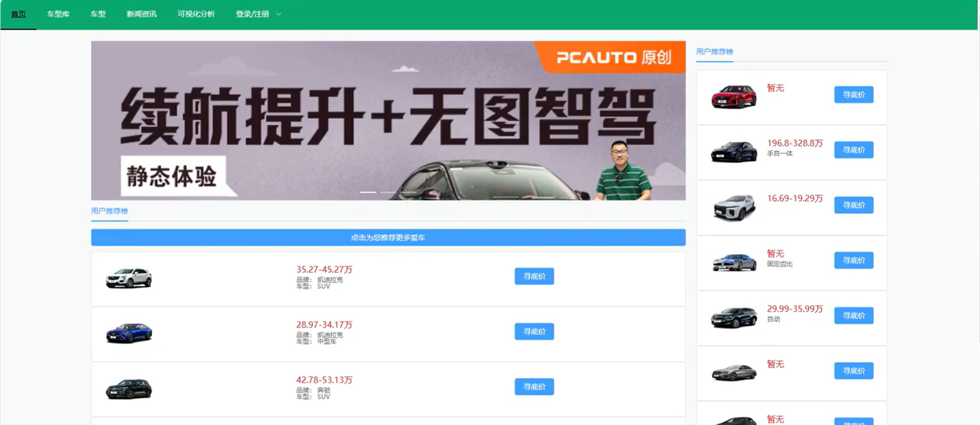Select the 车型 navigation item
This screenshot has height=425, width=980.
98,15
